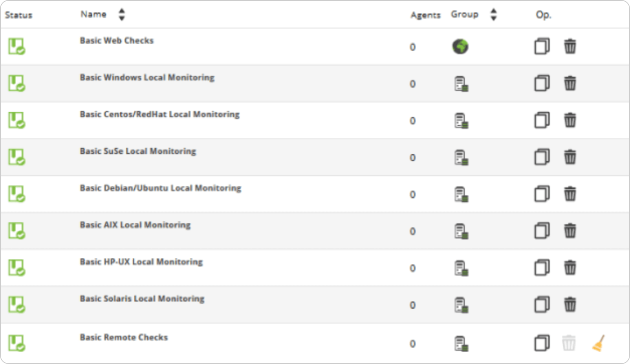Duplicate the Basic AIX Local Monitoring policy
The width and height of the screenshot is (630, 364).
pyautogui.click(x=542, y=231)
